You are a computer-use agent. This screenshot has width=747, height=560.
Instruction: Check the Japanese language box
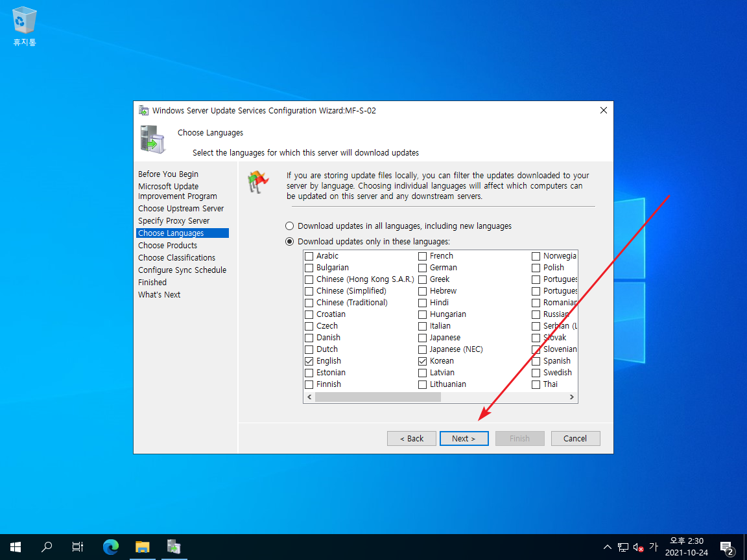tap(423, 338)
